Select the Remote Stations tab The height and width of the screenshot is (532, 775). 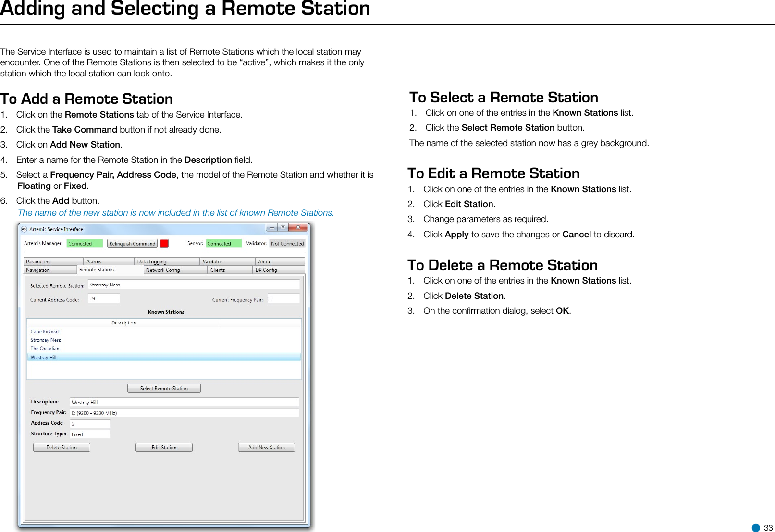110,270
